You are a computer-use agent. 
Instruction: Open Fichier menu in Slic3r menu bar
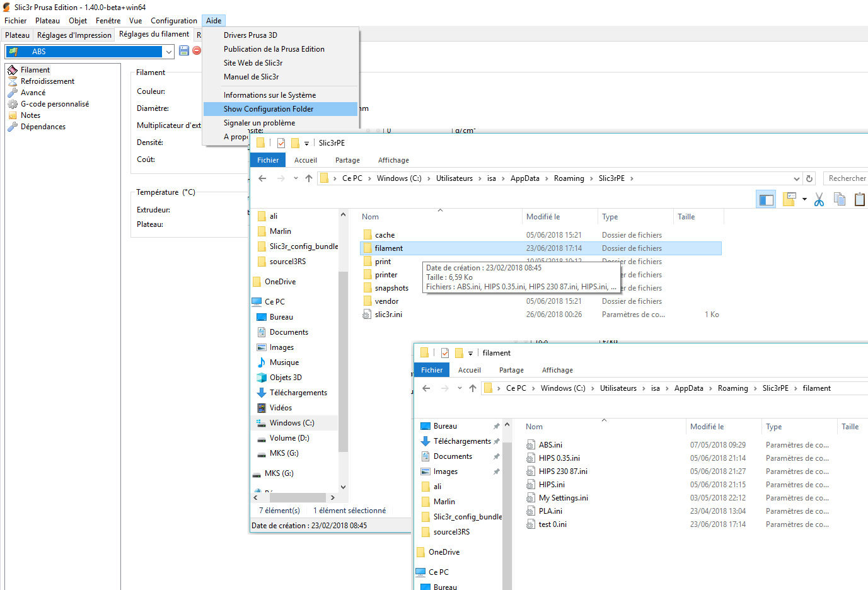pyautogui.click(x=15, y=21)
